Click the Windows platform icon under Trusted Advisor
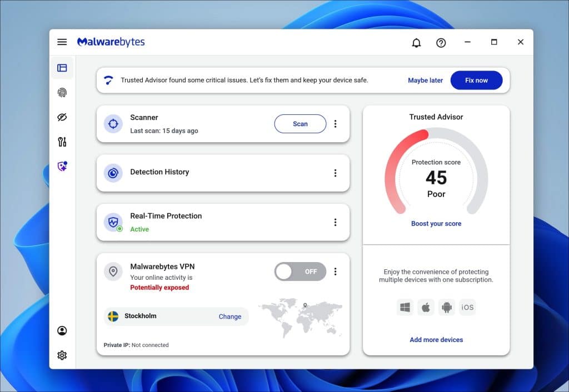569x392 pixels. tap(405, 307)
